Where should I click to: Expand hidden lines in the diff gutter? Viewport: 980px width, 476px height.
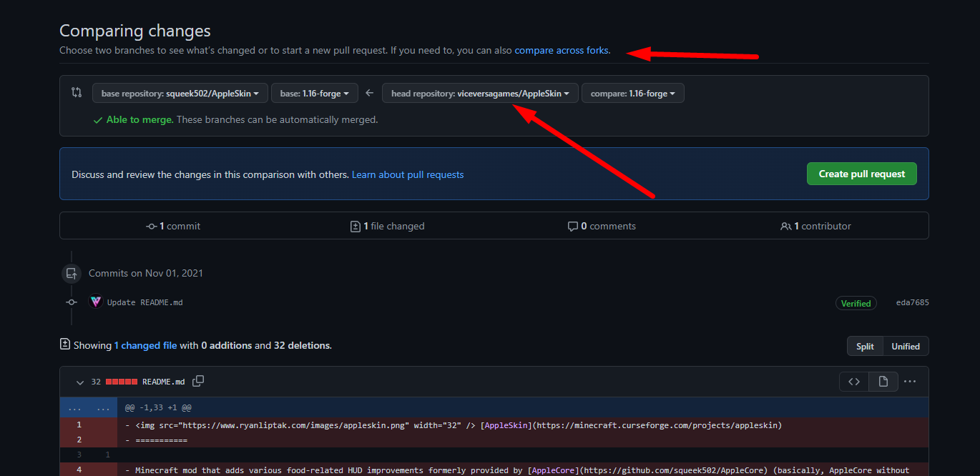[x=88, y=407]
